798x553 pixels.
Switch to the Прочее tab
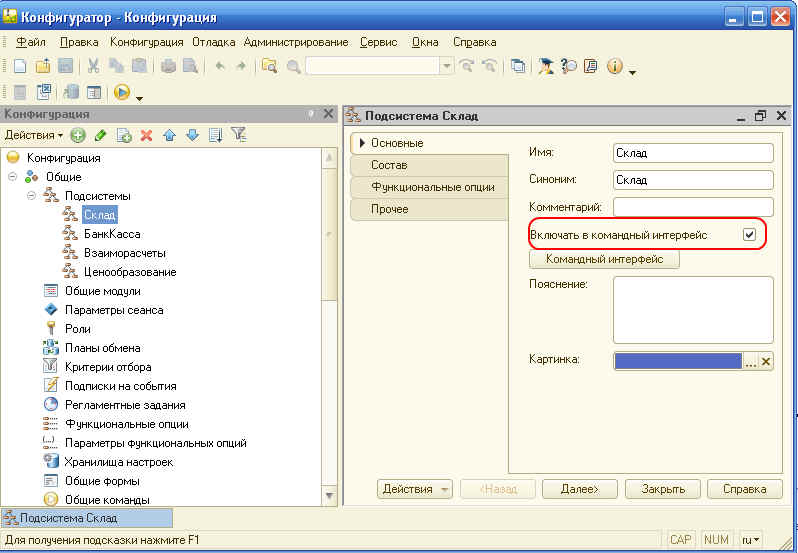click(x=429, y=209)
